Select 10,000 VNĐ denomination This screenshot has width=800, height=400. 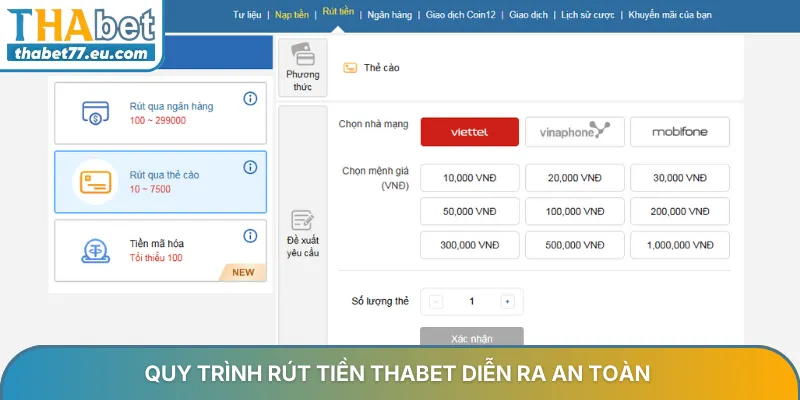point(469,178)
